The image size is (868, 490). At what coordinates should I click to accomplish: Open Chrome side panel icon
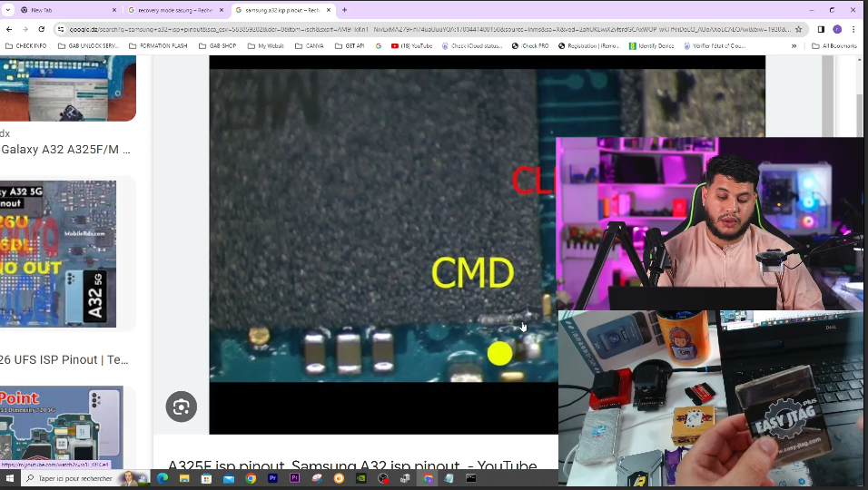click(x=821, y=29)
